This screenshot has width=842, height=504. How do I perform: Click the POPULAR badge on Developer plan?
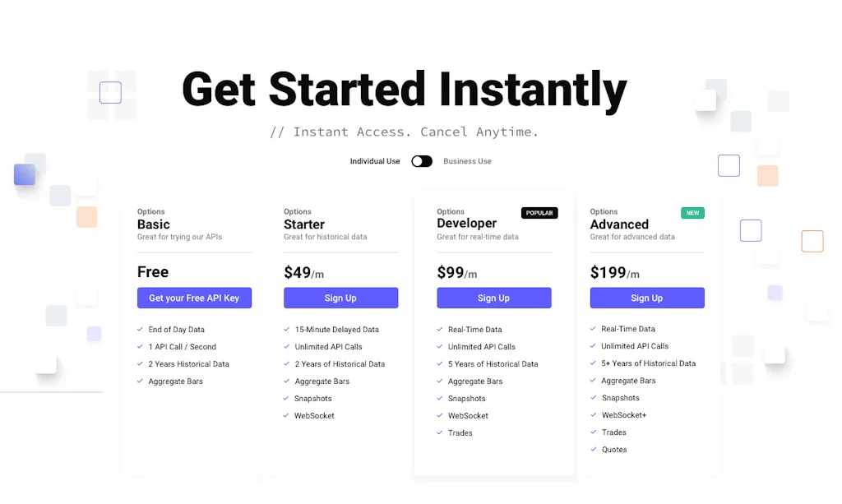pos(539,213)
